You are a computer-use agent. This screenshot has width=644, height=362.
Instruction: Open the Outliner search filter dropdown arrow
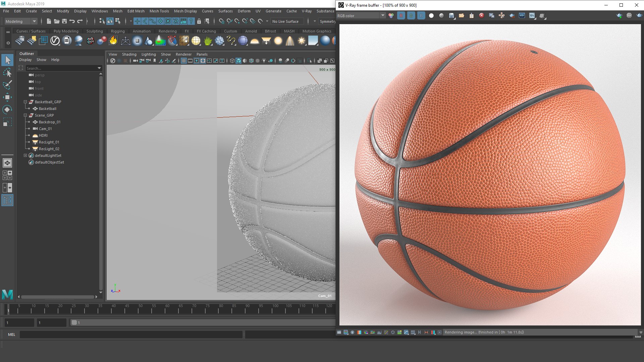[99, 68]
